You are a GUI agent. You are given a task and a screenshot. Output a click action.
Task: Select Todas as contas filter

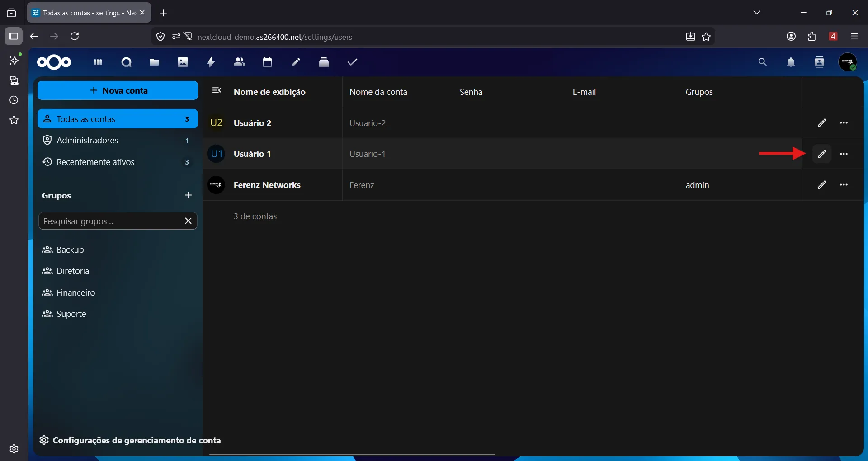(118, 119)
